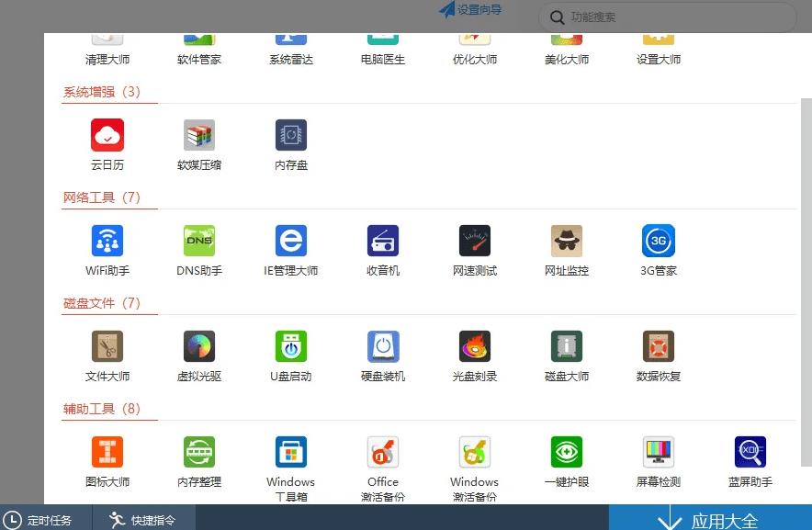Screen dimensions: 812x530
Task: Select the 辅助工具 (8) category header
Action: point(101,410)
